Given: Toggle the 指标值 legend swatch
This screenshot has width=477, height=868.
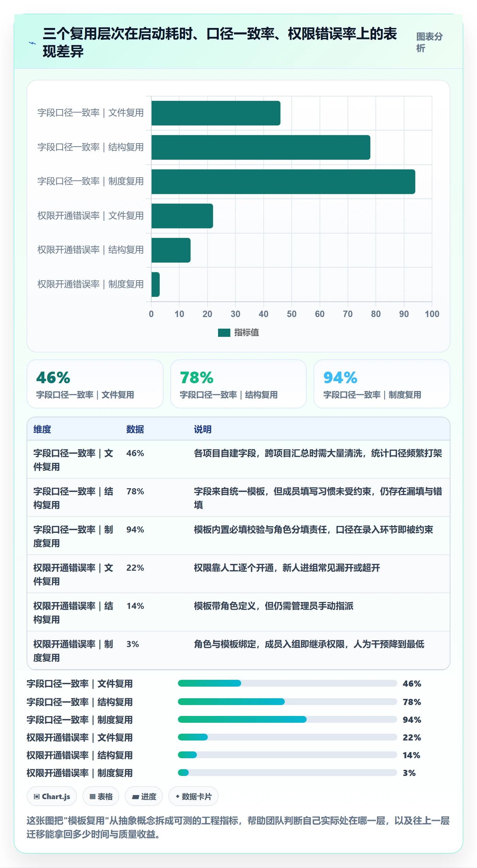Looking at the screenshot, I should [224, 333].
